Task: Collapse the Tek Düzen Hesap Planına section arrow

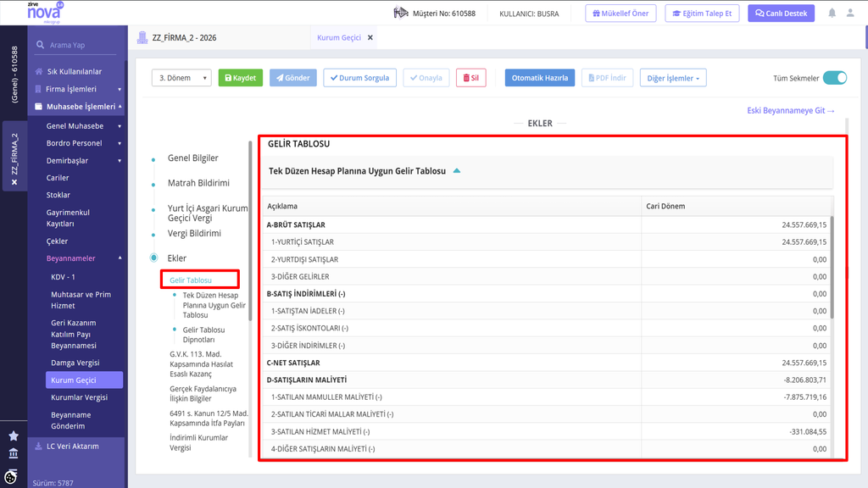Action: click(457, 171)
